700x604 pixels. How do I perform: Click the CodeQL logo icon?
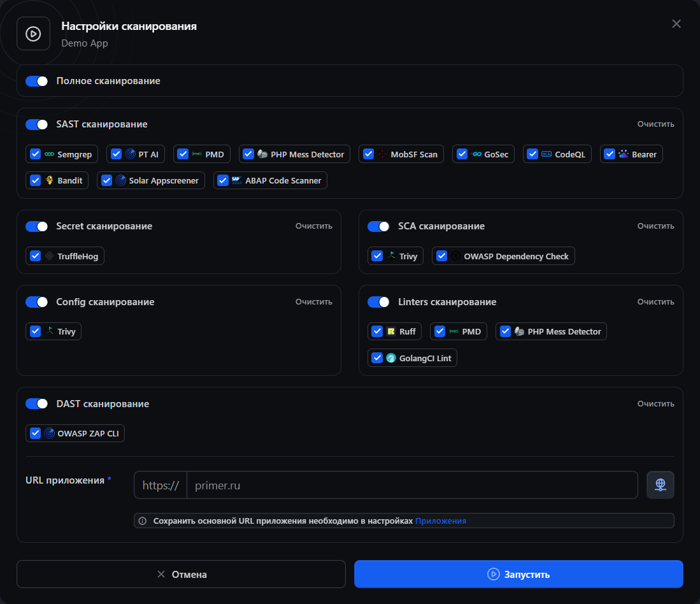click(x=546, y=154)
